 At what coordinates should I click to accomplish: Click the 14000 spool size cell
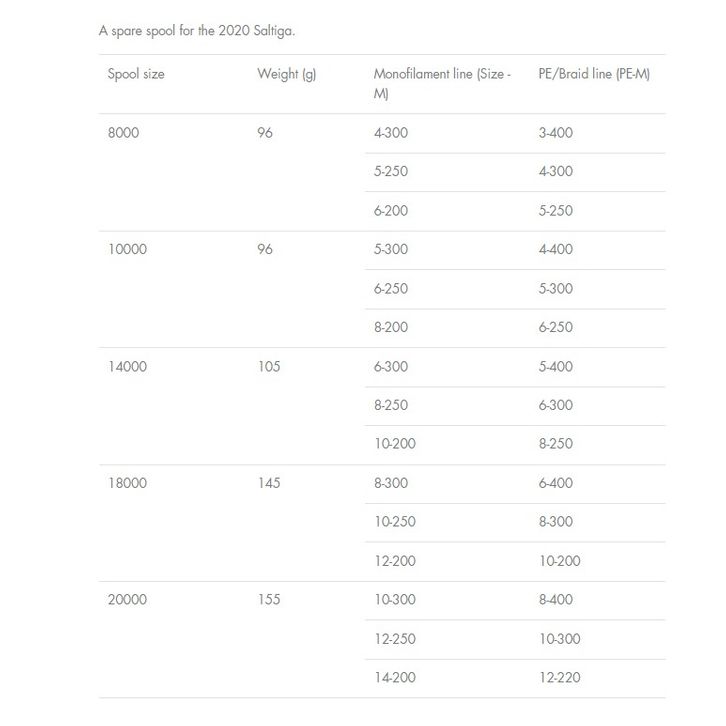click(x=127, y=367)
